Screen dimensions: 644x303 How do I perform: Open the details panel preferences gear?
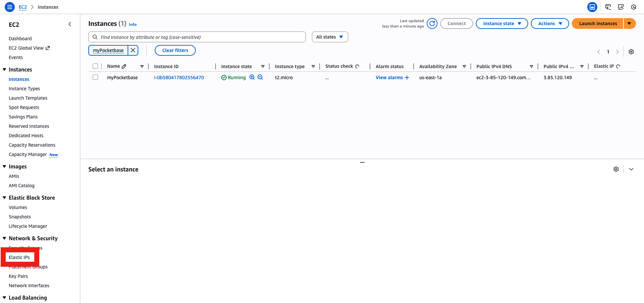pyautogui.click(x=616, y=169)
